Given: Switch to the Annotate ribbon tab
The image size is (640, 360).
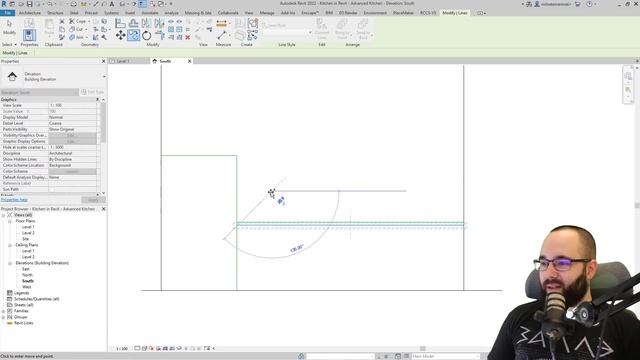Looking at the screenshot, I should click(150, 13).
